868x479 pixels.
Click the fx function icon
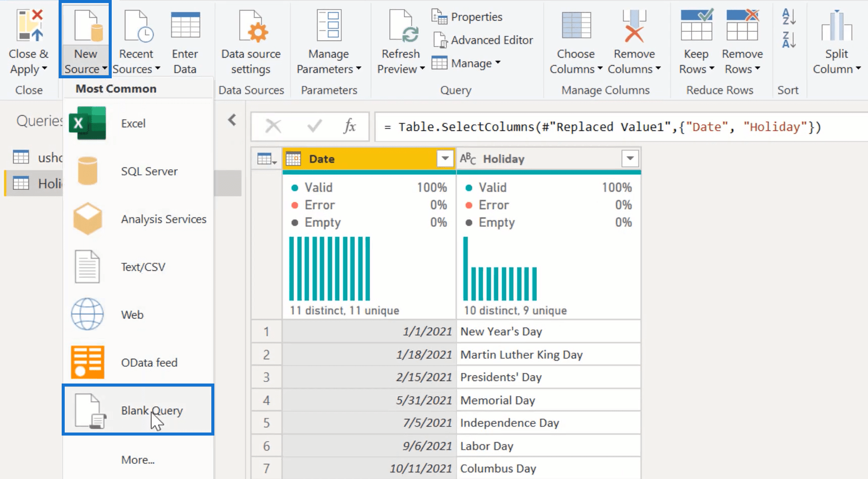click(349, 126)
